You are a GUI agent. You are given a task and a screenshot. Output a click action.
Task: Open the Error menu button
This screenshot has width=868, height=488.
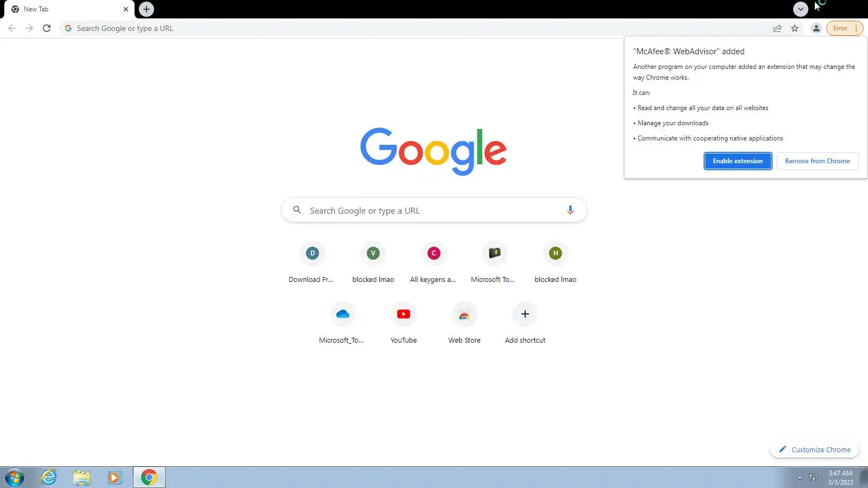[x=845, y=28]
